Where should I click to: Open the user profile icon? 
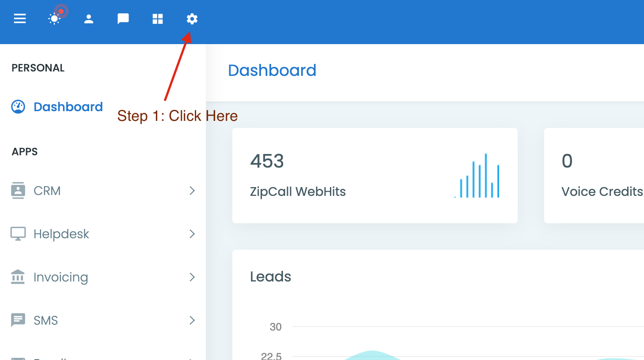(x=89, y=19)
